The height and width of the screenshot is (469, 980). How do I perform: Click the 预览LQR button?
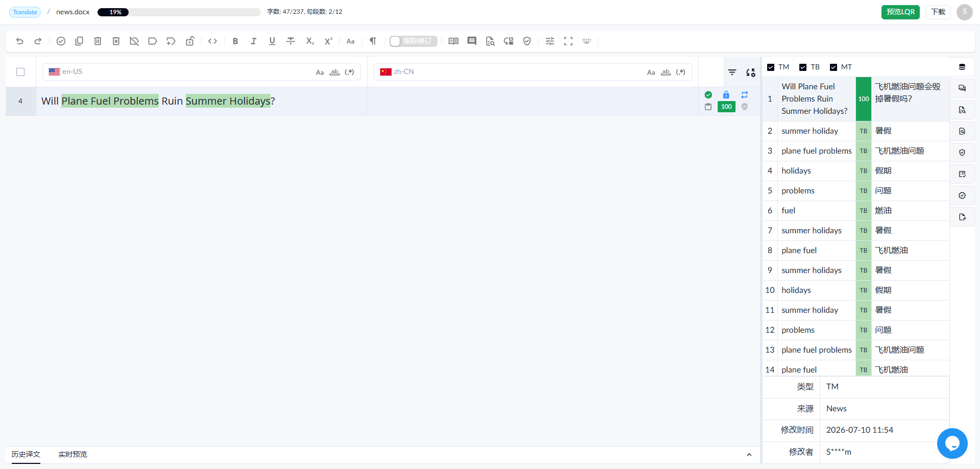click(x=900, y=12)
